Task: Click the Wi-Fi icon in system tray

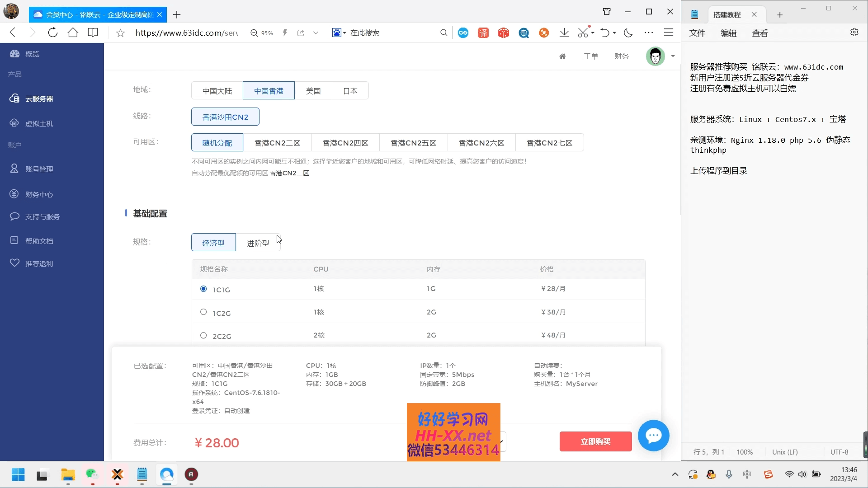Action: click(x=789, y=474)
